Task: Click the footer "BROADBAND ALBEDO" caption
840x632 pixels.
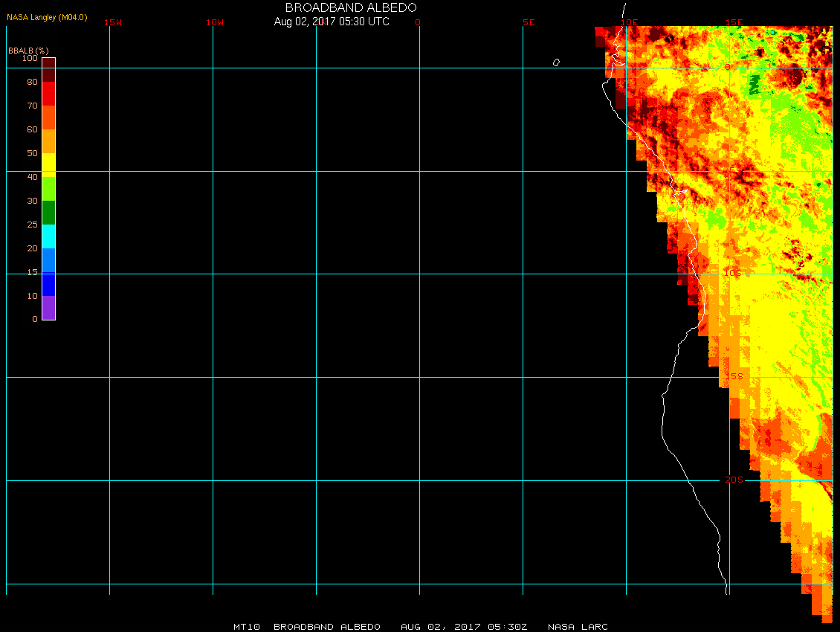Action: [327, 627]
